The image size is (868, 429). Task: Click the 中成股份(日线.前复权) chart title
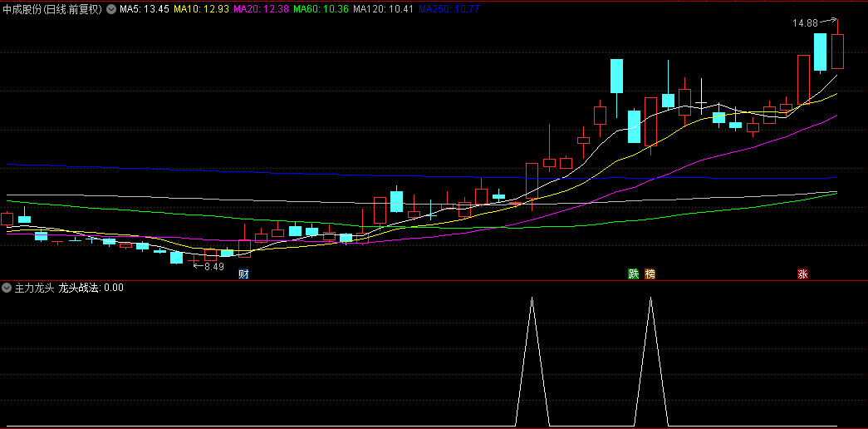(x=52, y=9)
